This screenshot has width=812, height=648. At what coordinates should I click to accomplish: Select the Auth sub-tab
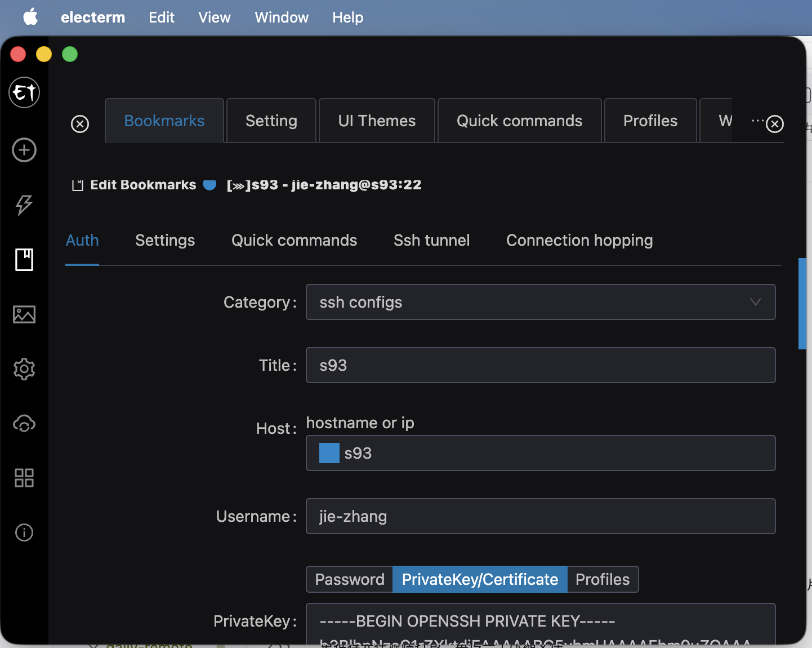82,241
